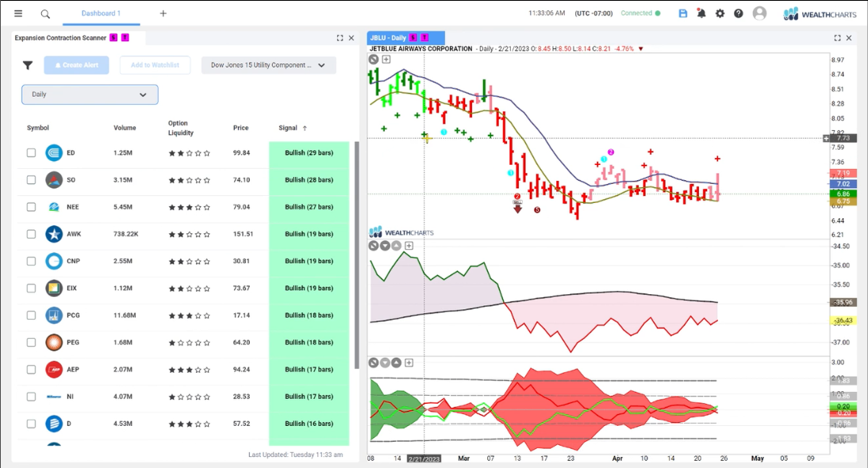Hide the middle oscillator pane
868x468 pixels.
[374, 246]
